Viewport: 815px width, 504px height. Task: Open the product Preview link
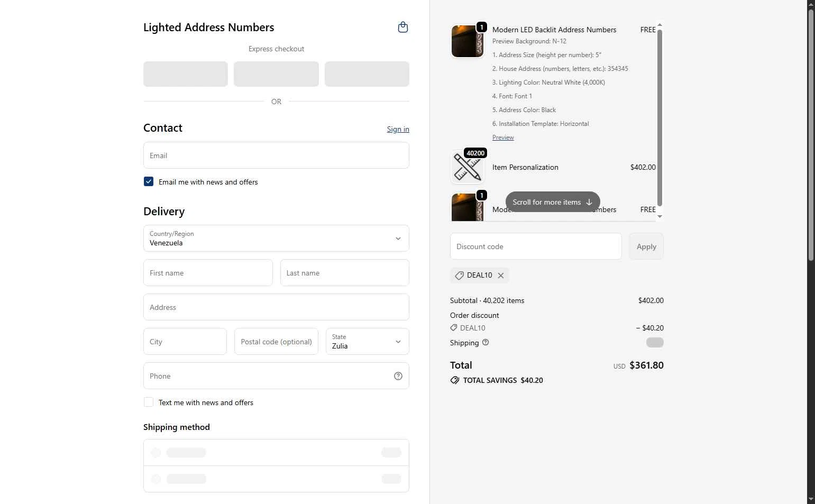click(x=503, y=138)
